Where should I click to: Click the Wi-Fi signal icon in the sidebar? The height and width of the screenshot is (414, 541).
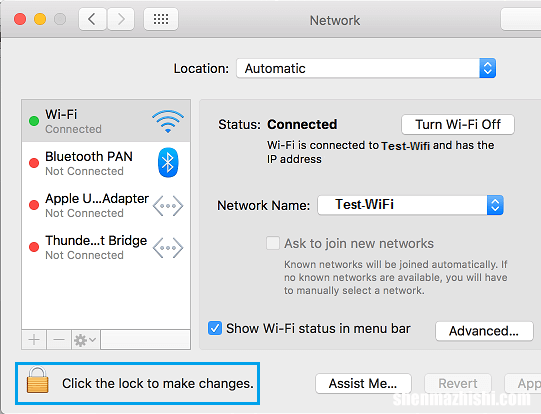168,121
